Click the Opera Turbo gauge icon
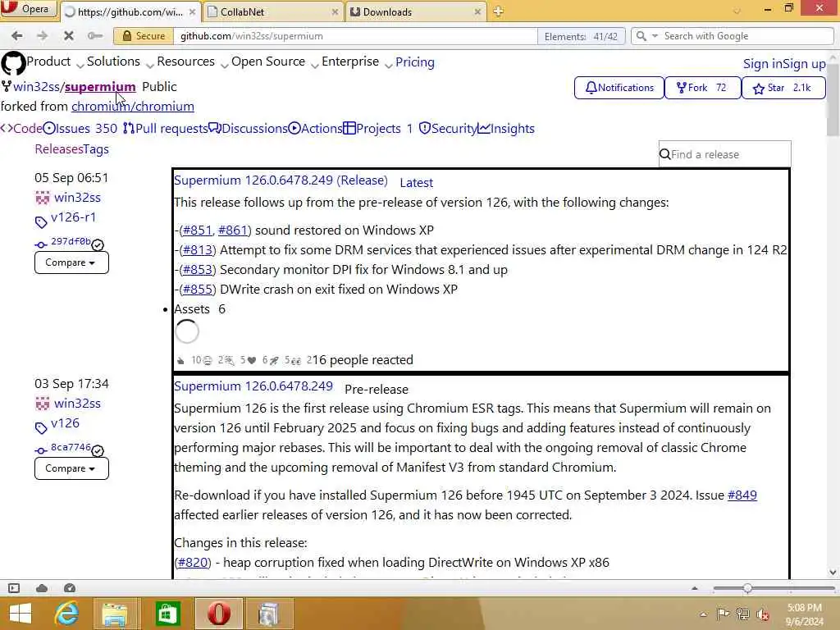Image resolution: width=840 pixels, height=630 pixels. pyautogui.click(x=70, y=588)
